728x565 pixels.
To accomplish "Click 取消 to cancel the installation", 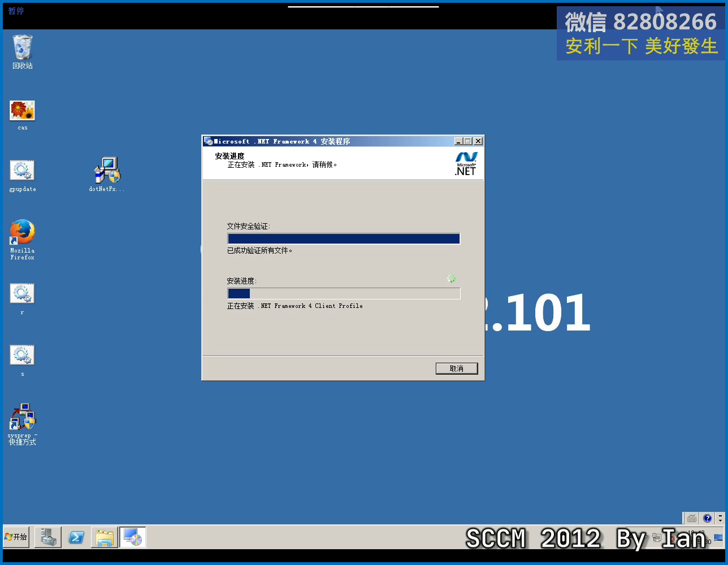I will (x=457, y=368).
